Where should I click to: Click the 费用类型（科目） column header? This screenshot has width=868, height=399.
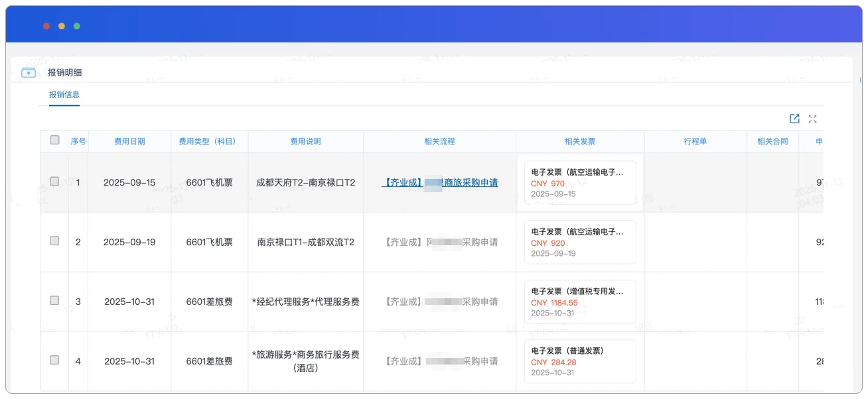(210, 141)
